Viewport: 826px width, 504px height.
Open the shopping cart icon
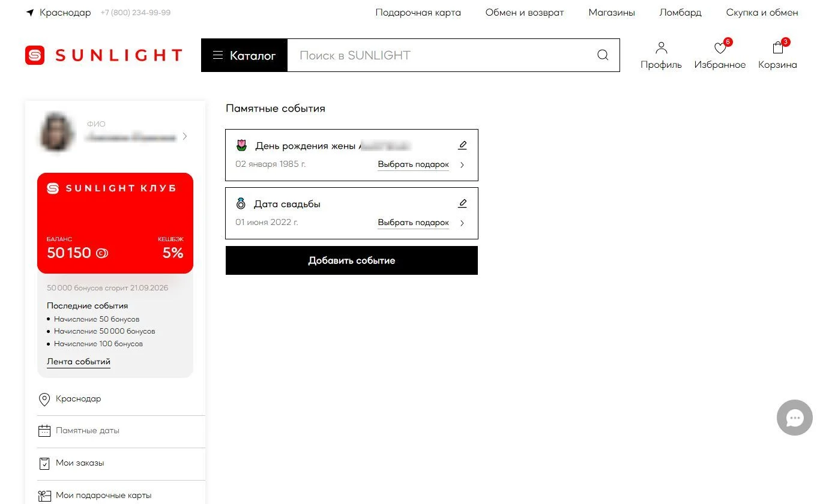pyautogui.click(x=778, y=48)
